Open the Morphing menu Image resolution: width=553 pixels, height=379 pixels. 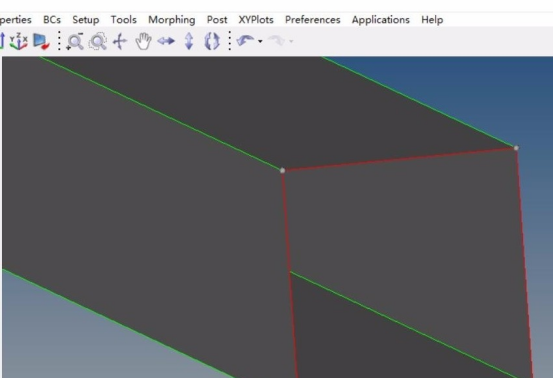pos(172,20)
